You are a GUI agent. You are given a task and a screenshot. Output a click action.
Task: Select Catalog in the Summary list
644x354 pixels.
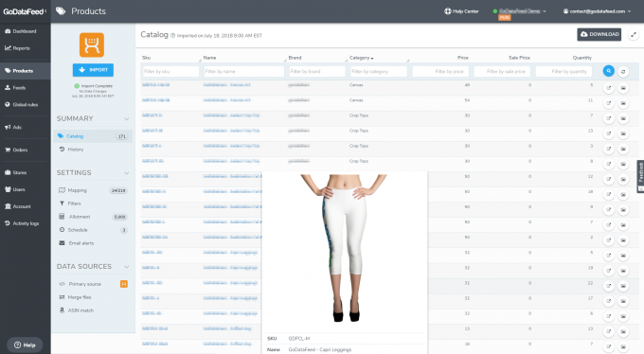(x=93, y=136)
